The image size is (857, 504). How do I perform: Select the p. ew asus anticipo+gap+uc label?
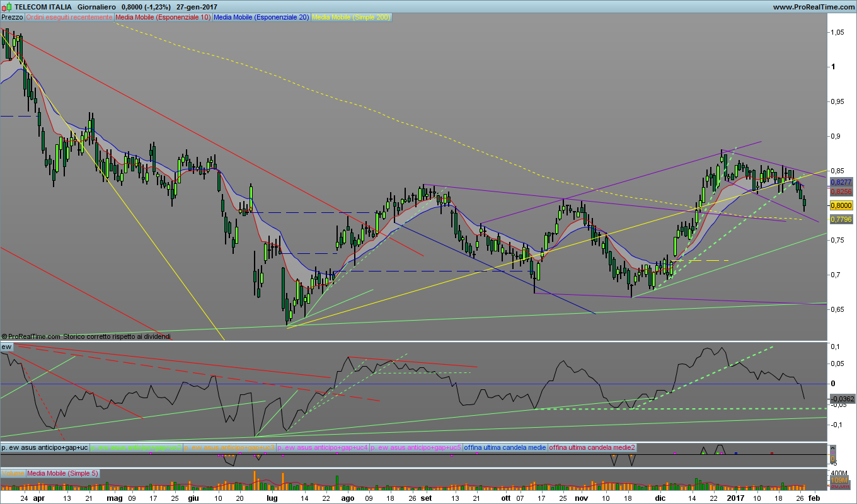(x=45, y=447)
